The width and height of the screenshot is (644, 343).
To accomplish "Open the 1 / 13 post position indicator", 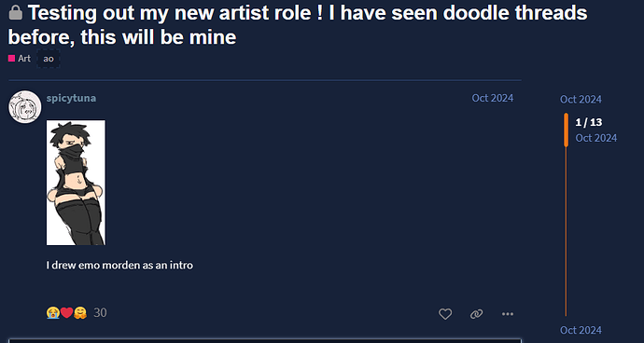I will pyautogui.click(x=589, y=122).
